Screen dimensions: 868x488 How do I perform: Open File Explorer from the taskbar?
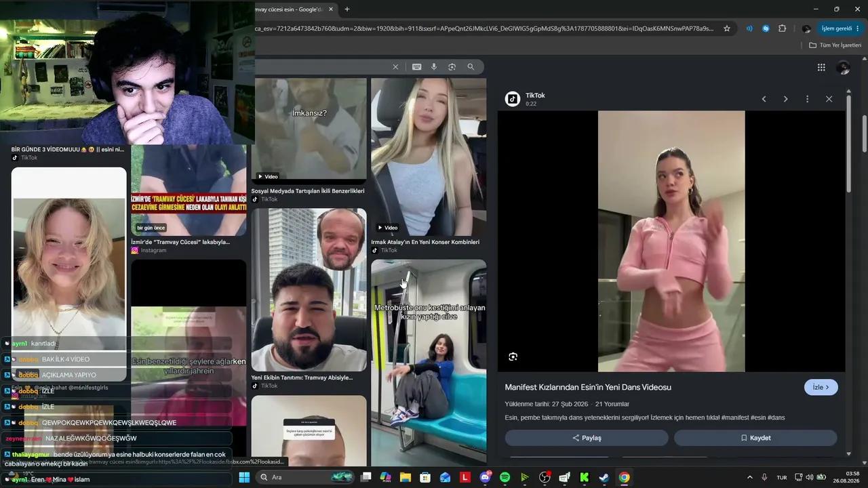(406, 477)
